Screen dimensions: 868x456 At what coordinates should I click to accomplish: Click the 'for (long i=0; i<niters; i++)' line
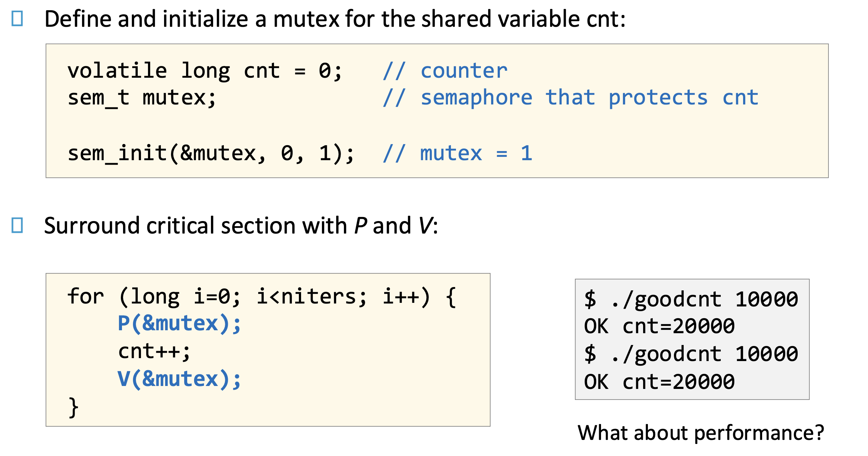tap(261, 297)
